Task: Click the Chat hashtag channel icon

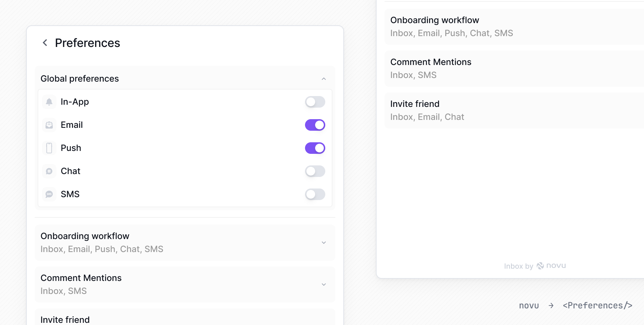Action: 49,171
